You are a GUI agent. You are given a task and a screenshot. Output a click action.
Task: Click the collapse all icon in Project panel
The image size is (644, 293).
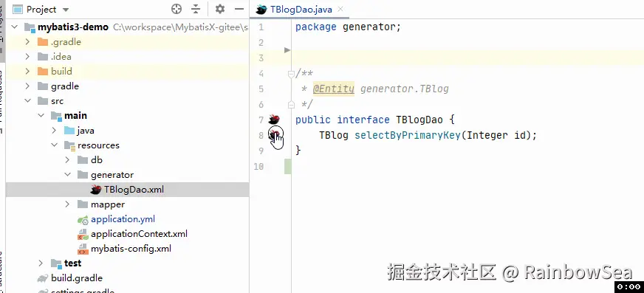point(196,9)
